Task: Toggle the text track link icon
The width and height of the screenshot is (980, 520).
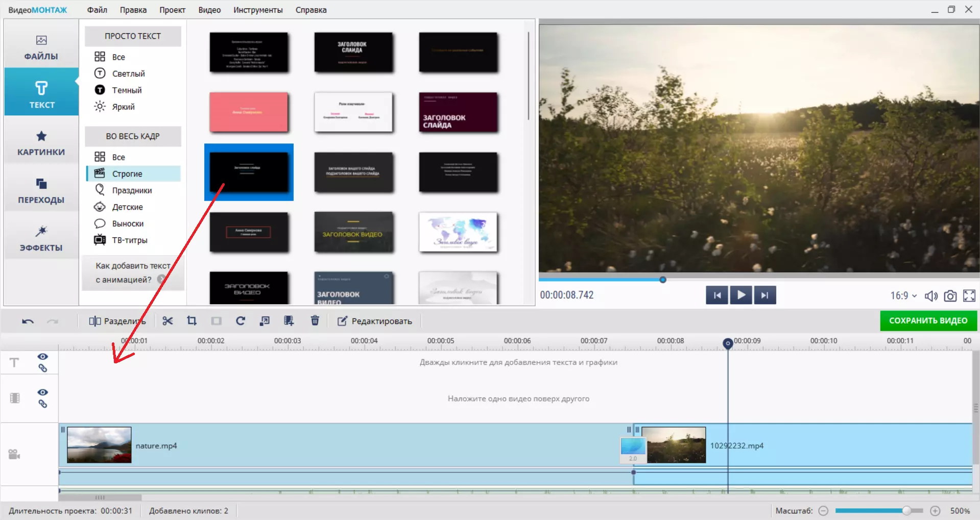Action: [43, 368]
